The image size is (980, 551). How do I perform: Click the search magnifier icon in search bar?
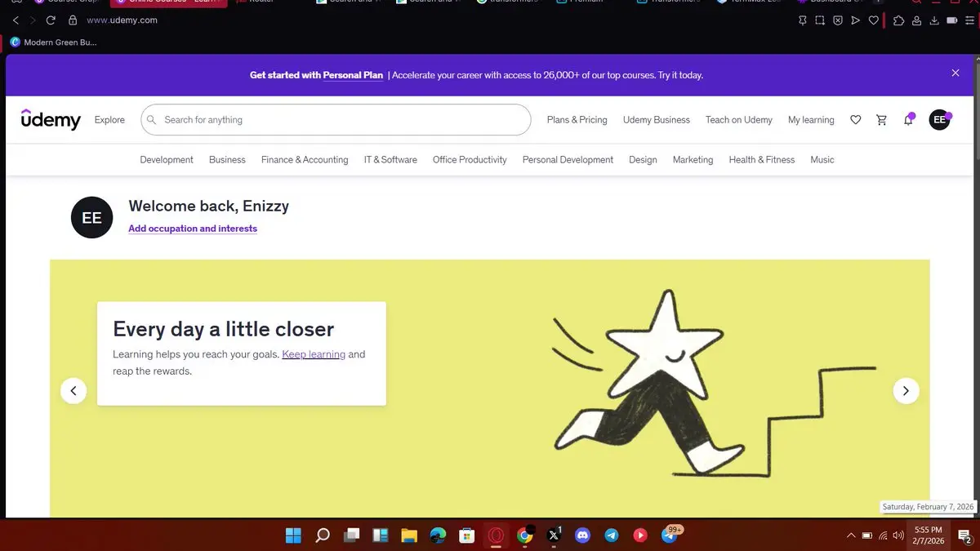coord(152,120)
